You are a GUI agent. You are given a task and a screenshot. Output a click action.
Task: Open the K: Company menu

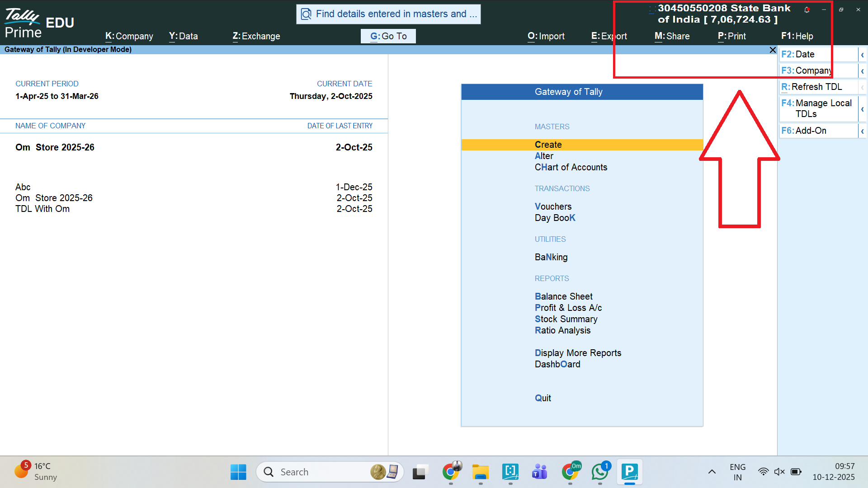tap(129, 36)
